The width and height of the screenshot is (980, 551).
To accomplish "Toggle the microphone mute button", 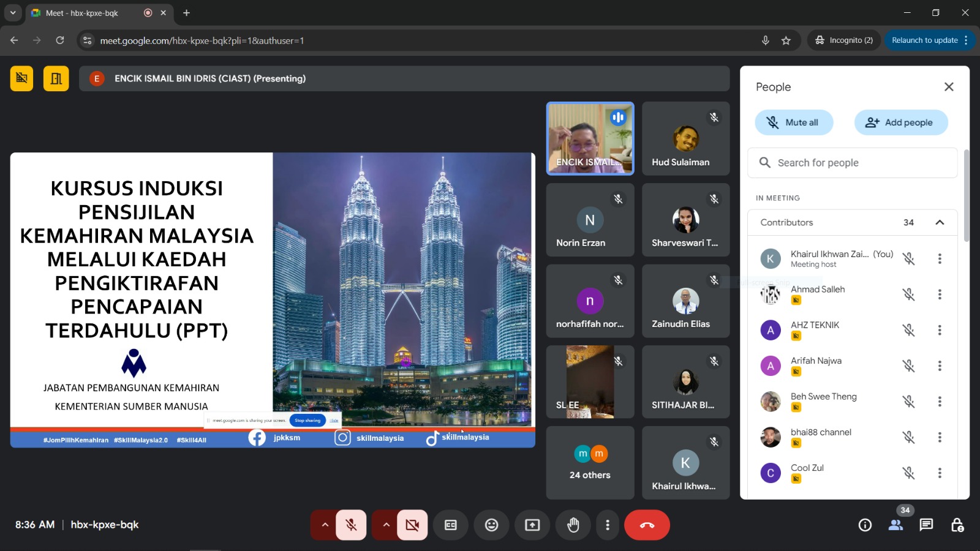I will pos(351,525).
